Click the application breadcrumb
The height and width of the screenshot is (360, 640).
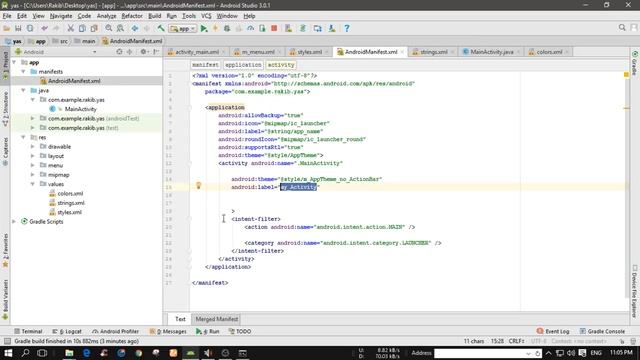tap(243, 65)
